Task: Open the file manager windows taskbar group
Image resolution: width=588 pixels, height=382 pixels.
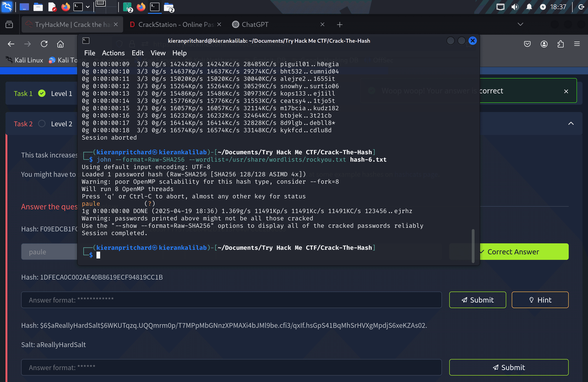Action: pos(169,7)
